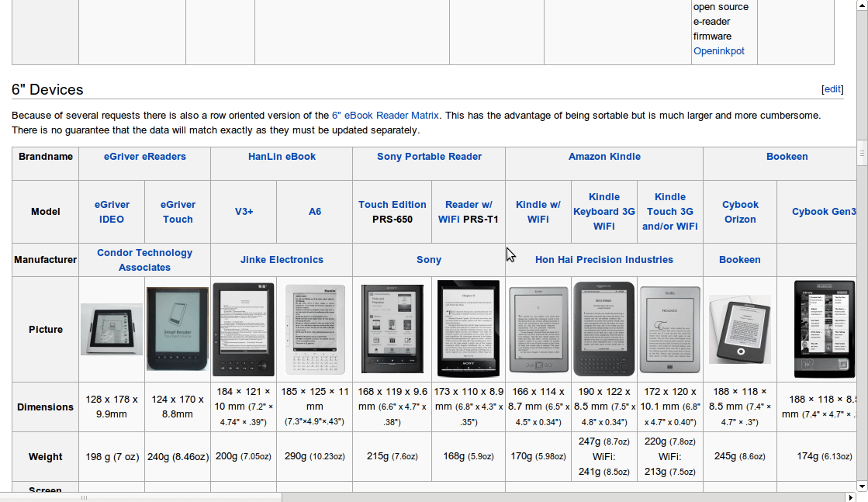Select the "215g (7.6oz)" weight cell
Viewport: 868px width, 502px height.
(x=393, y=457)
